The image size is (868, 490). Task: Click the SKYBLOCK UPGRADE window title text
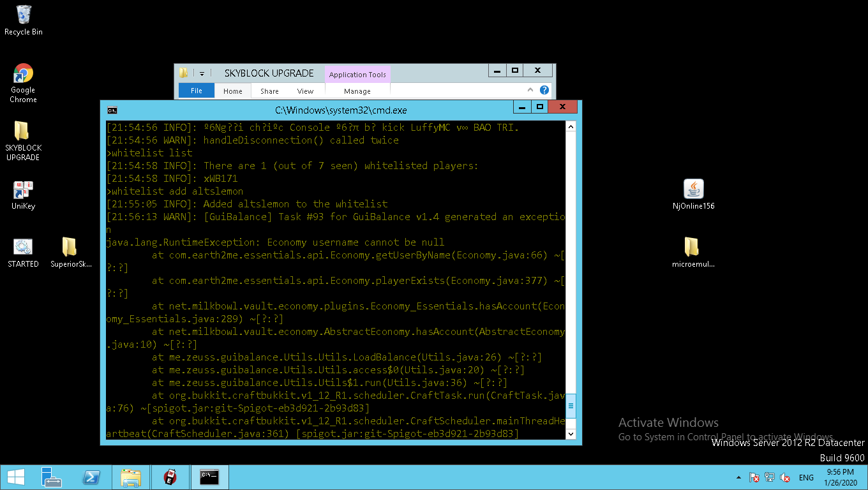pyautogui.click(x=269, y=73)
